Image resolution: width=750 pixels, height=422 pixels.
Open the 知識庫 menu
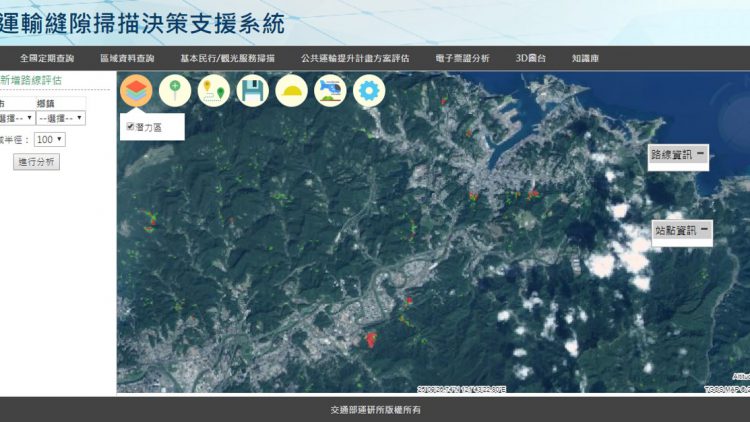point(585,58)
